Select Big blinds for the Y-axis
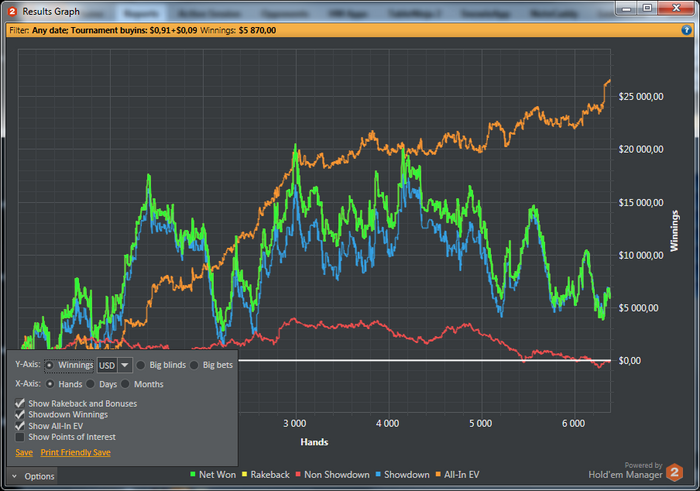Image resolution: width=700 pixels, height=491 pixels. tap(142, 365)
